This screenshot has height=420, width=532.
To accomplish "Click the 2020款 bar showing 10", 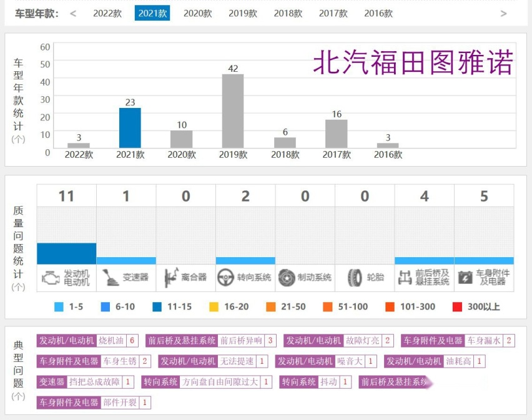I will [x=182, y=139].
